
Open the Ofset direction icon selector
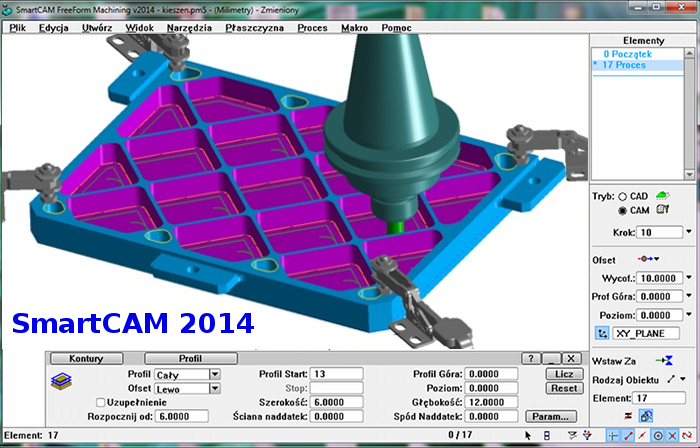pyautogui.click(x=649, y=259)
